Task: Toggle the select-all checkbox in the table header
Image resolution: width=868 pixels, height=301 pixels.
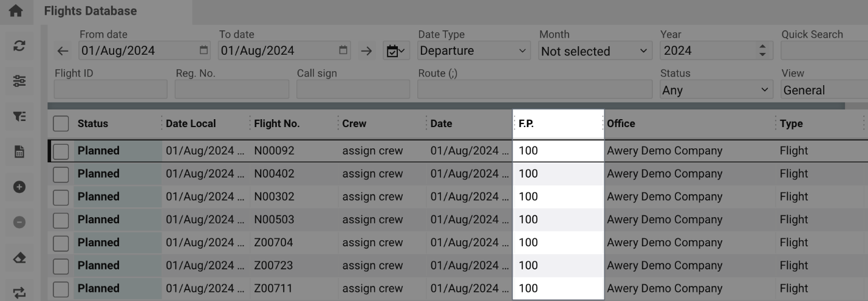Action: coord(61,123)
